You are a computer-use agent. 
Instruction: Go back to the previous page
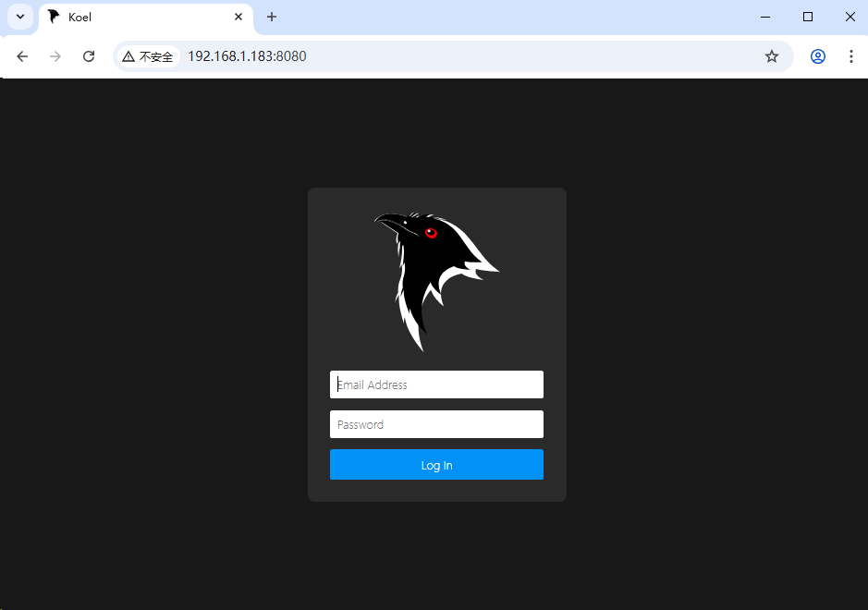click(22, 56)
